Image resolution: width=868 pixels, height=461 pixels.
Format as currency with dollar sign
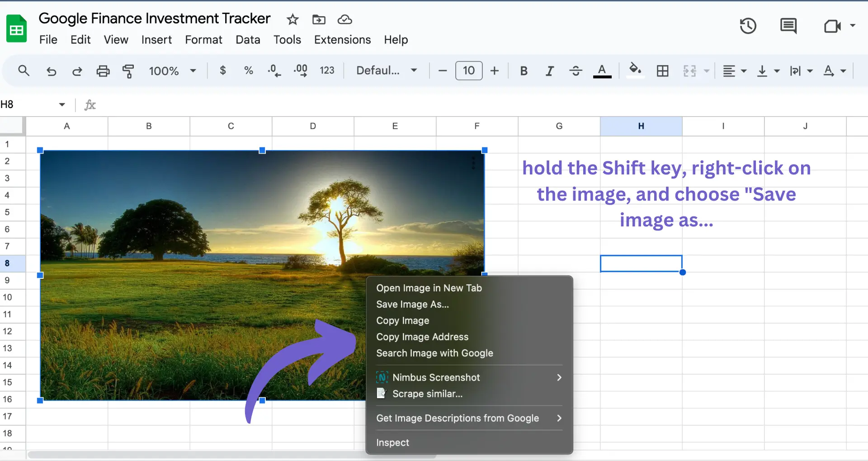222,71
